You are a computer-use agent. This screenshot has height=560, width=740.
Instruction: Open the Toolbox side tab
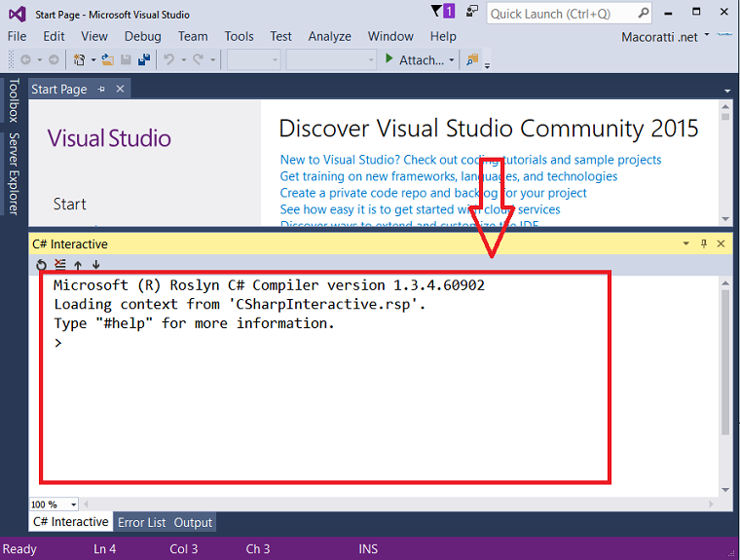point(14,100)
